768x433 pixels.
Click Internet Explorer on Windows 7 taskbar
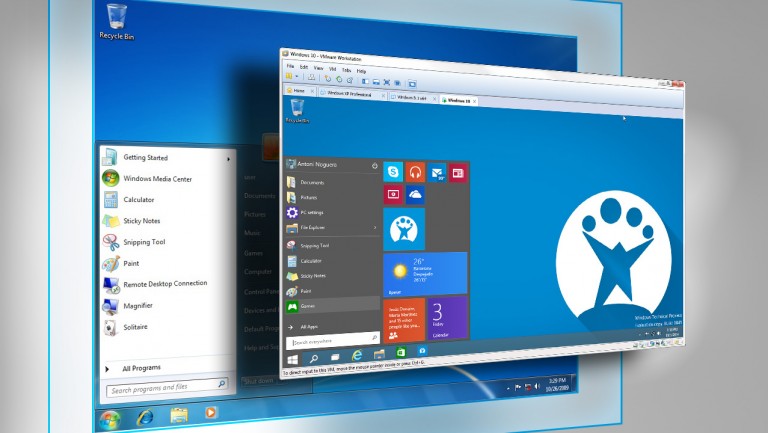click(x=146, y=415)
